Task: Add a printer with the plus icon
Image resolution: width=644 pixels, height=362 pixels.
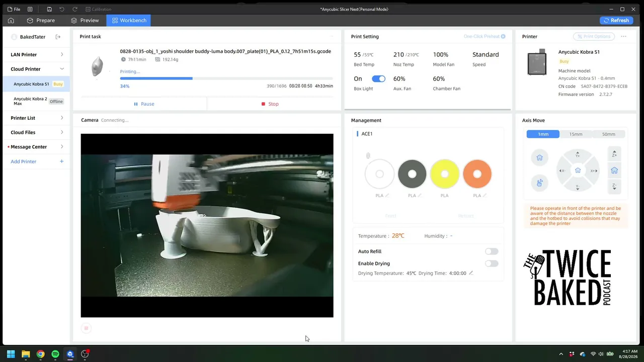Action: point(61,161)
